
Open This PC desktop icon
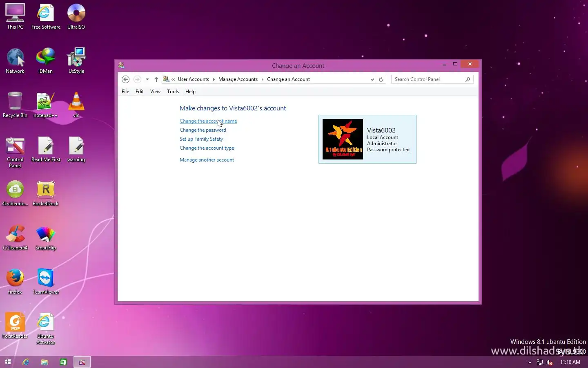click(15, 17)
